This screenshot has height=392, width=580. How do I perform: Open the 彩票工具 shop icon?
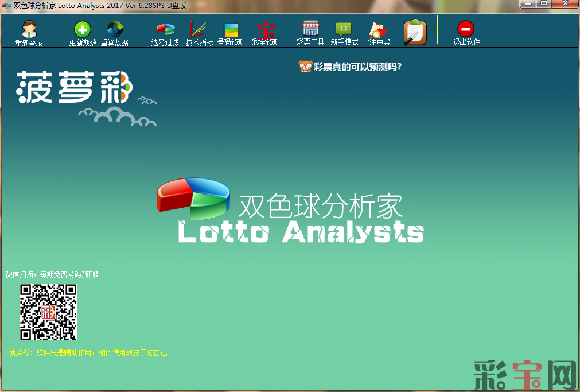[x=310, y=30]
